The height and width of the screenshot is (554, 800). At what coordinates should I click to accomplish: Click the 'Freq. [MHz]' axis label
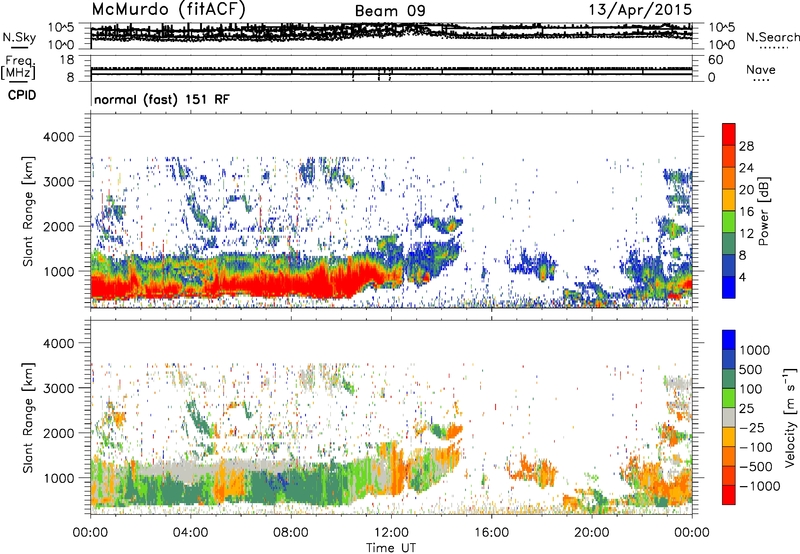click(18, 68)
